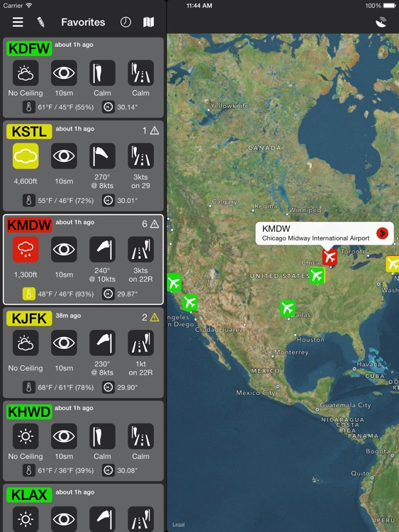Select yellow airplane pin at map's east edge
This screenshot has width=399, height=532.
[393, 264]
